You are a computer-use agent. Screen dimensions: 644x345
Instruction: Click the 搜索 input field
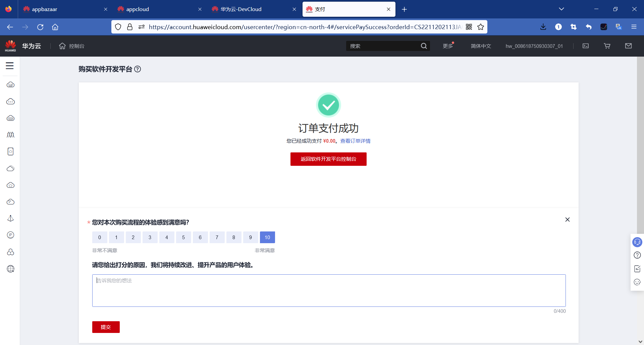[384, 46]
